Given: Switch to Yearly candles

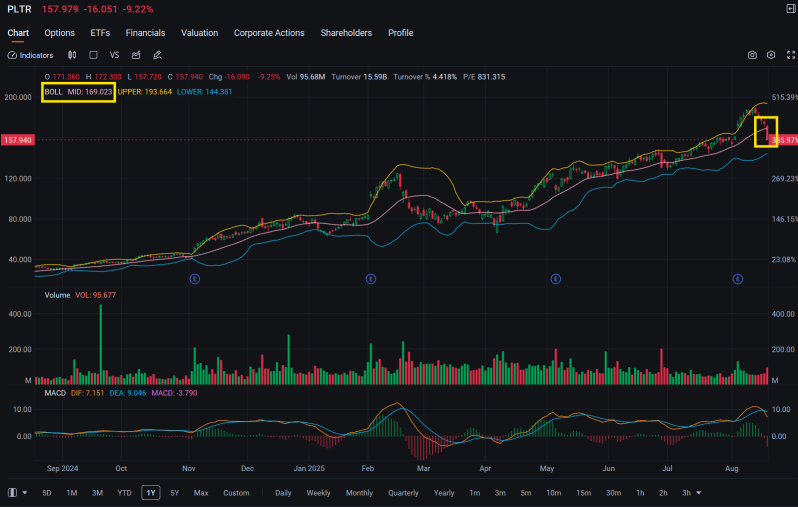Looking at the screenshot, I should click(444, 493).
